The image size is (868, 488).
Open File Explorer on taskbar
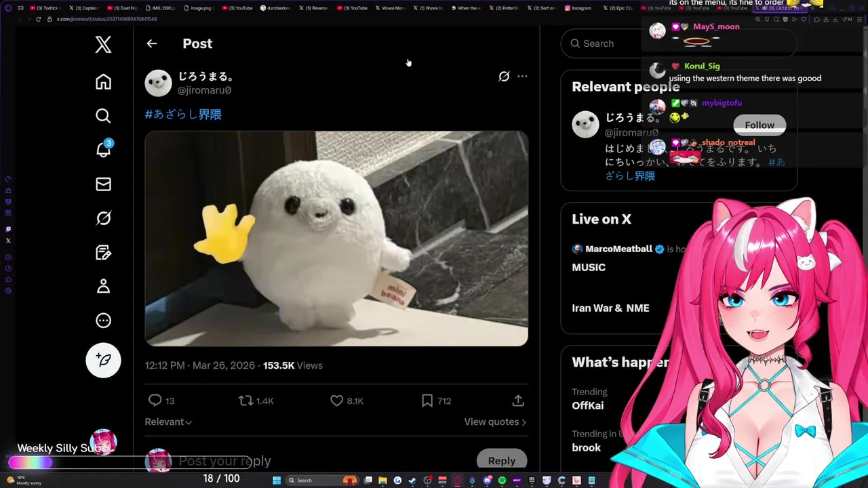(x=382, y=481)
